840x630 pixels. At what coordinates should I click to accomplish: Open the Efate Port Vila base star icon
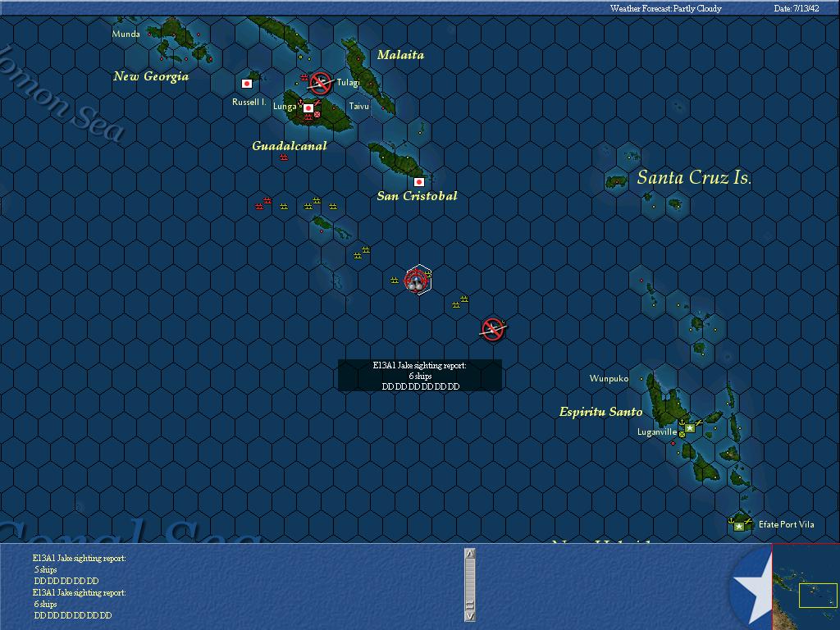tap(739, 526)
